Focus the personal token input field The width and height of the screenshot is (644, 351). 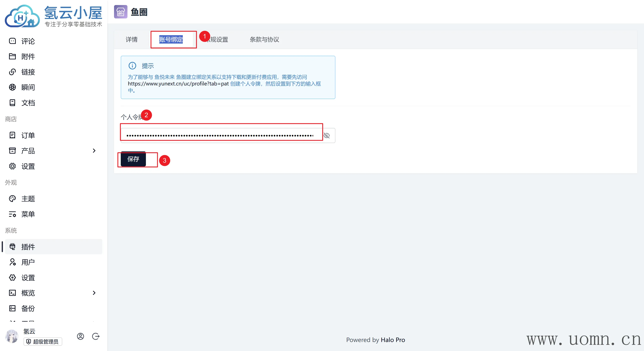(220, 135)
